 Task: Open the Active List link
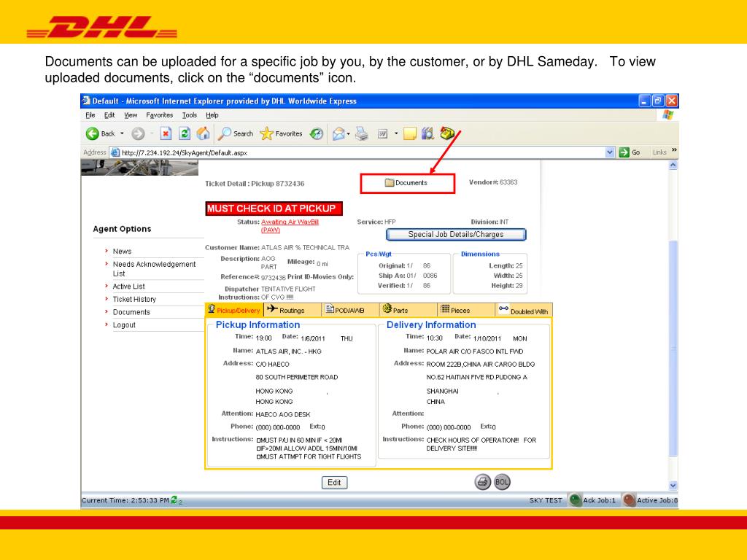pos(128,286)
